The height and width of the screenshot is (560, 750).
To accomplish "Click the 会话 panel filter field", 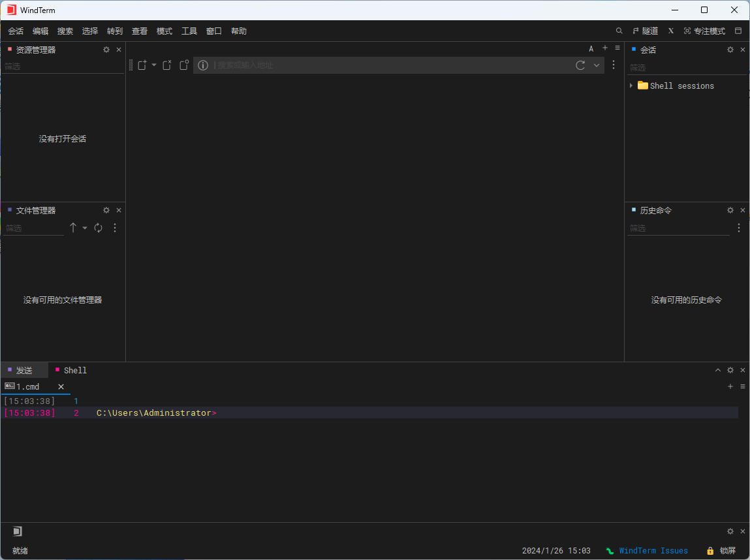I will (687, 67).
